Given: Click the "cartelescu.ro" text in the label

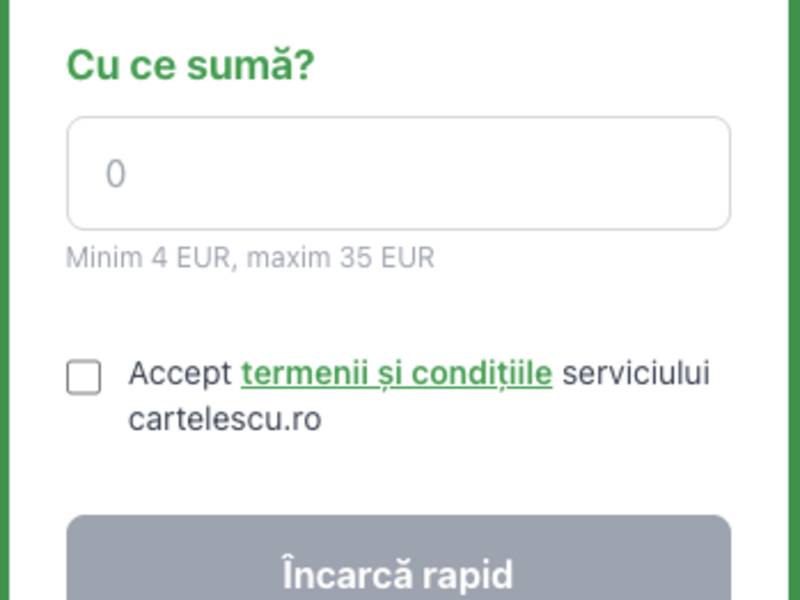Looking at the screenshot, I should [x=224, y=419].
